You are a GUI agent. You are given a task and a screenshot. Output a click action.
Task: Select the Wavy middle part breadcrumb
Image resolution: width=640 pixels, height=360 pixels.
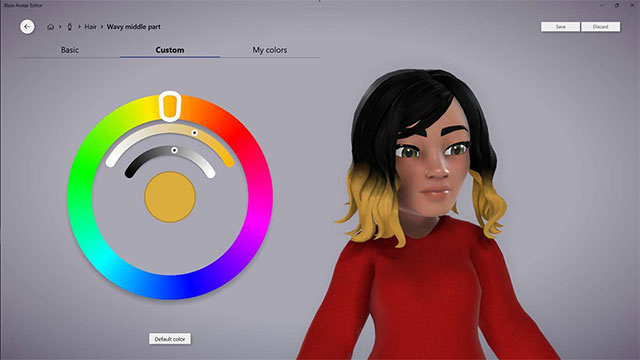tap(133, 27)
